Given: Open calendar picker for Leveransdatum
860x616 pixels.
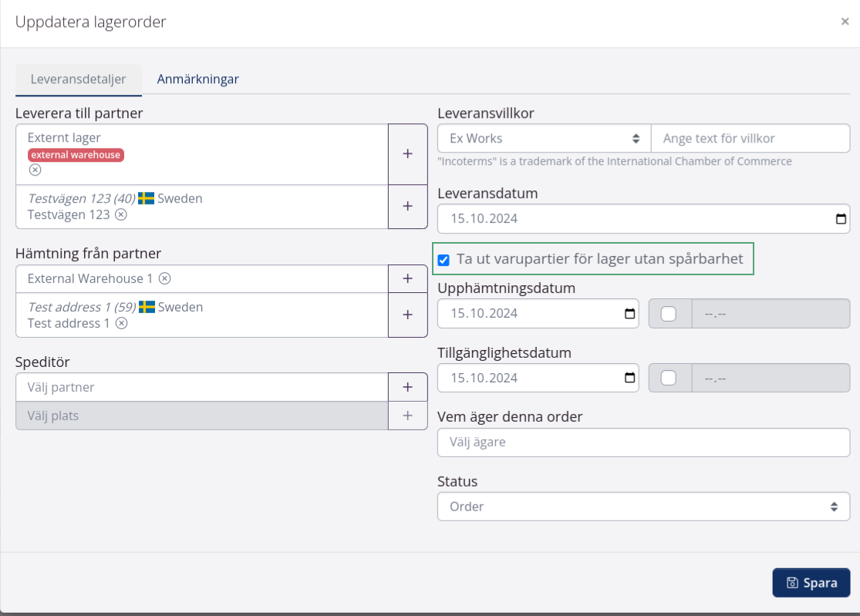Looking at the screenshot, I should point(840,219).
